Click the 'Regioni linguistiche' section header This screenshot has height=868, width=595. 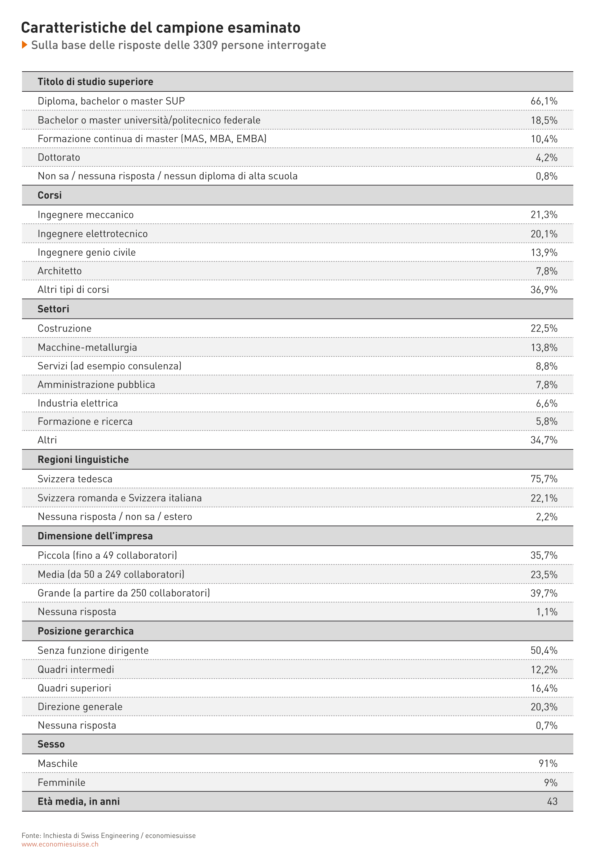point(297,459)
